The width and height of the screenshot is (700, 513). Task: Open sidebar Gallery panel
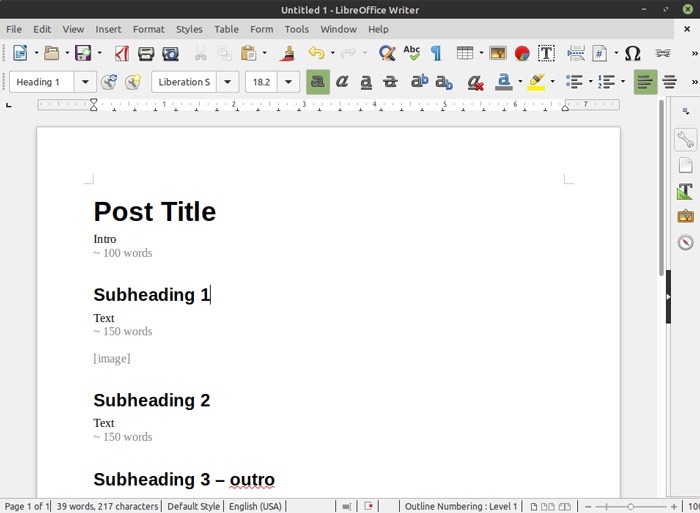(x=685, y=217)
